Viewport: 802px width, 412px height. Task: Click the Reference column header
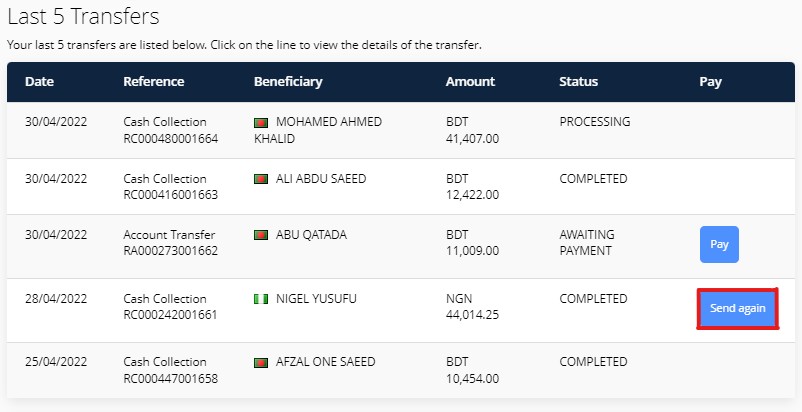tap(154, 82)
